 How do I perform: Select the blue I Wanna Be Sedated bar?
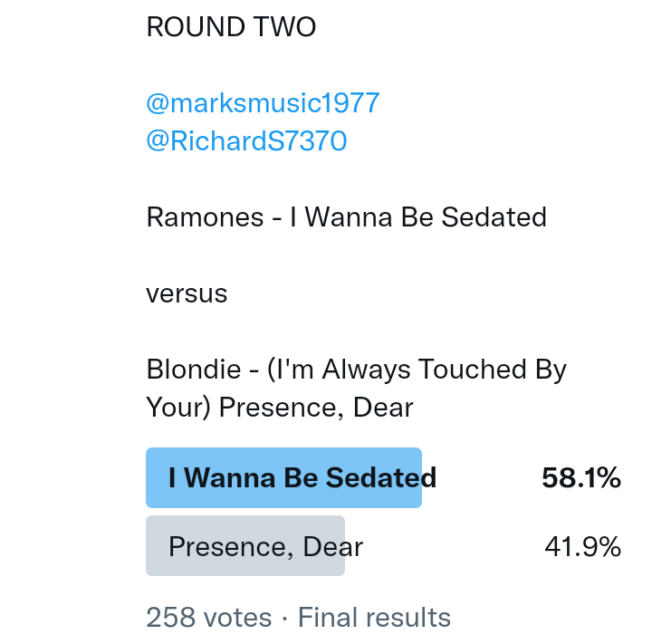283,478
